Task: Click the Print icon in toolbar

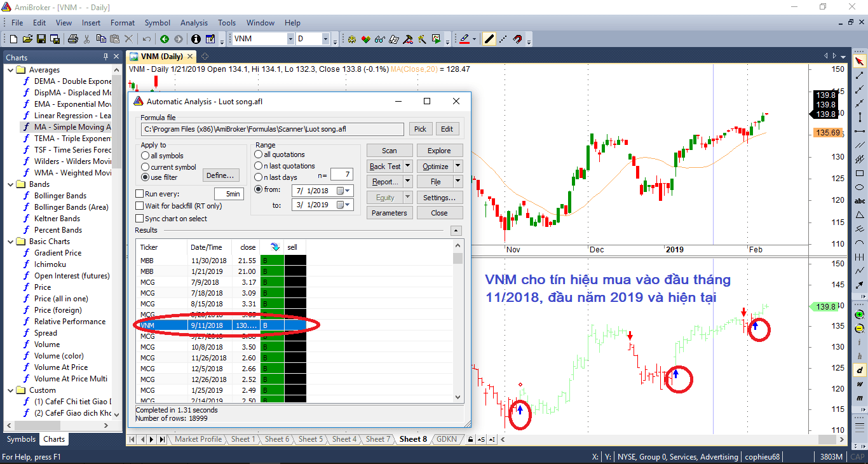Action: [72, 39]
